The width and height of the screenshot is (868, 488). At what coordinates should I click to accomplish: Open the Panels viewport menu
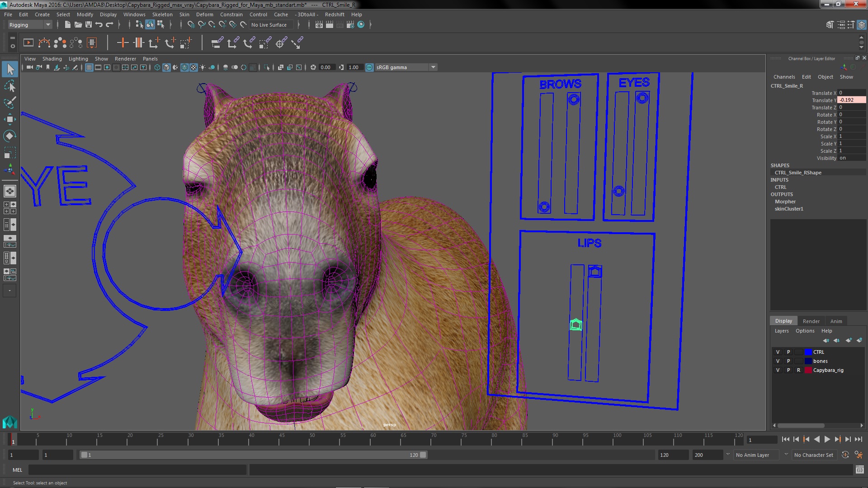pos(150,59)
